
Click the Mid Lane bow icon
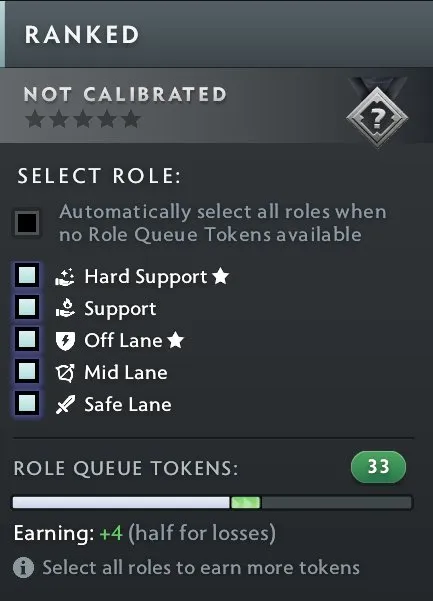(65, 373)
